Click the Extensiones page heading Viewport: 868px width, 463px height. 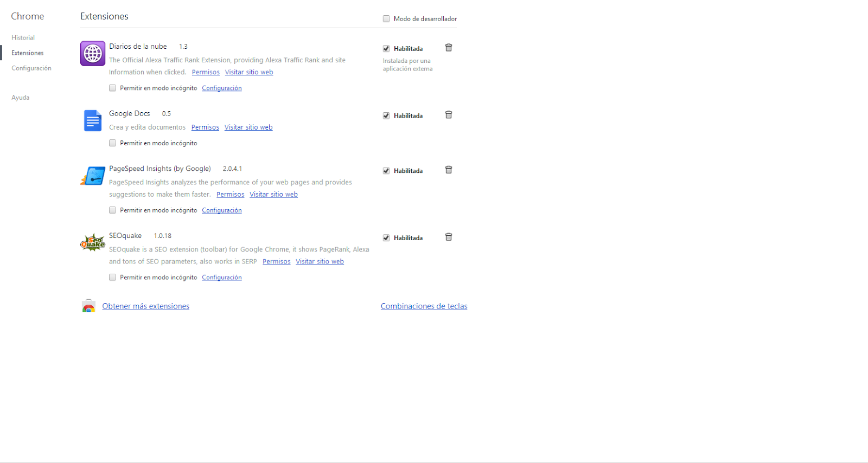tap(104, 16)
